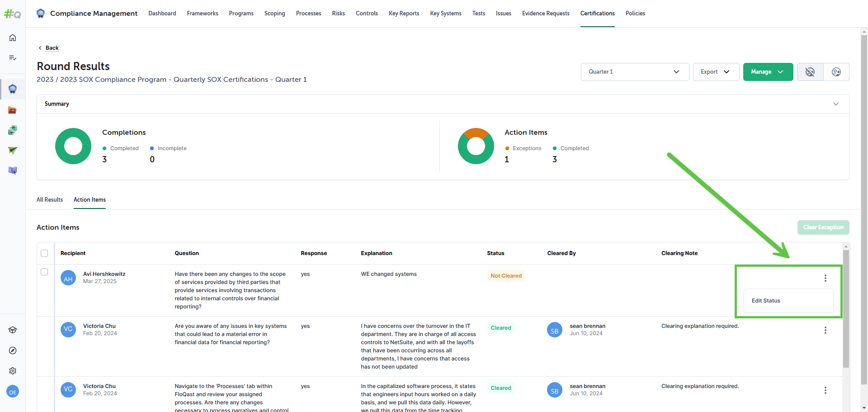Open the graduation cap learning icon
The image size is (868, 412).
point(13,330)
